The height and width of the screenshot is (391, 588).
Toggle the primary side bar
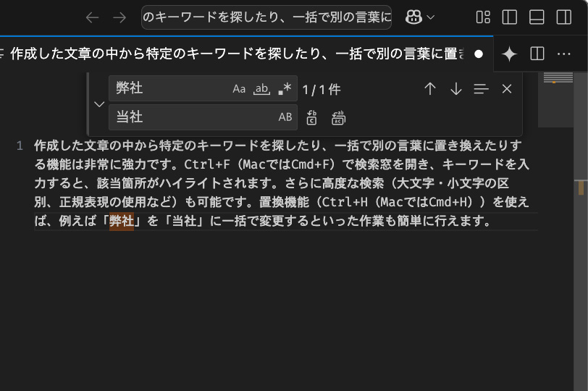click(510, 17)
